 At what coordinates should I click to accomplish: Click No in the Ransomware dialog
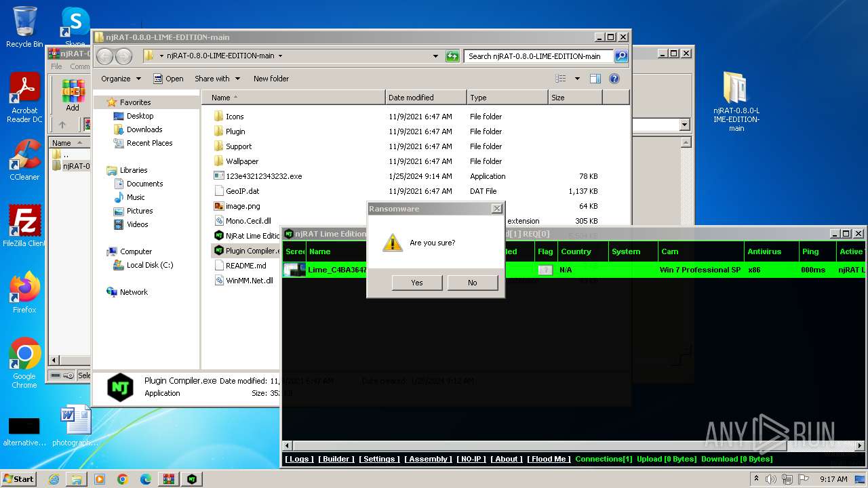pyautogui.click(x=473, y=283)
